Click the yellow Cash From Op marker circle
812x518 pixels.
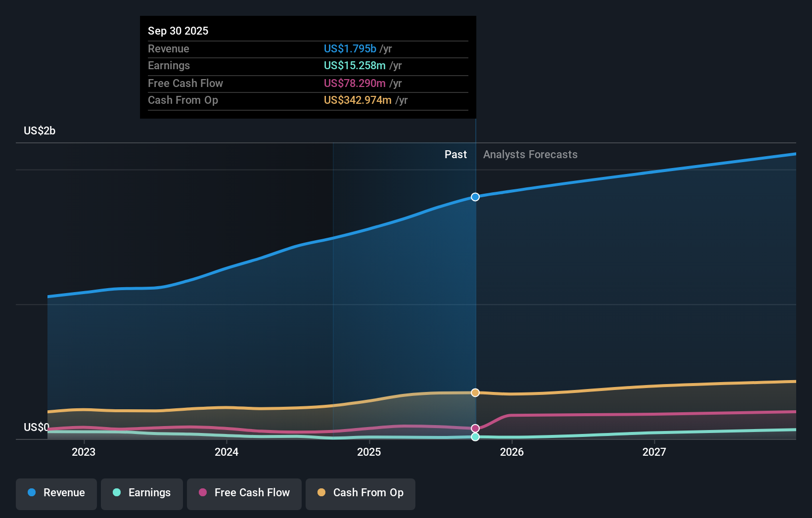pyautogui.click(x=475, y=392)
